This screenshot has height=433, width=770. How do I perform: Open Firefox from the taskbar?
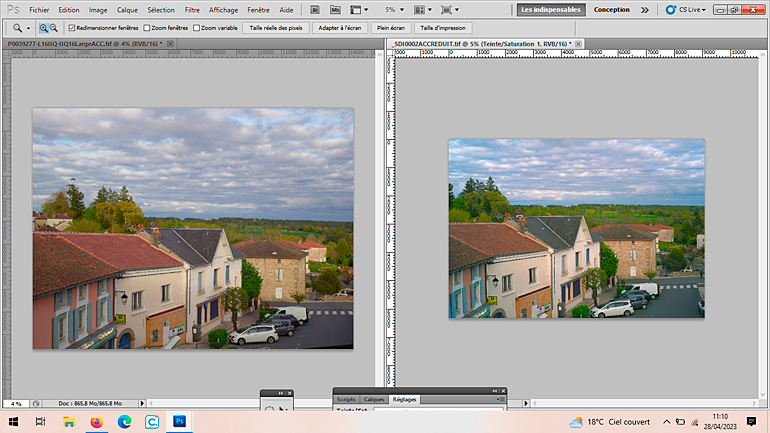click(x=96, y=422)
